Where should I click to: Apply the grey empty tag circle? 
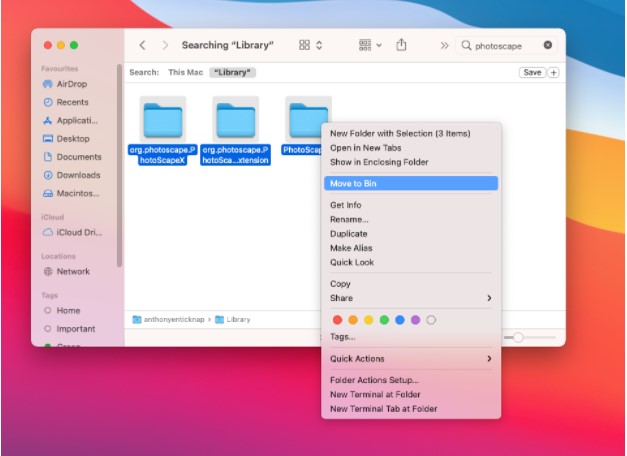(431, 320)
